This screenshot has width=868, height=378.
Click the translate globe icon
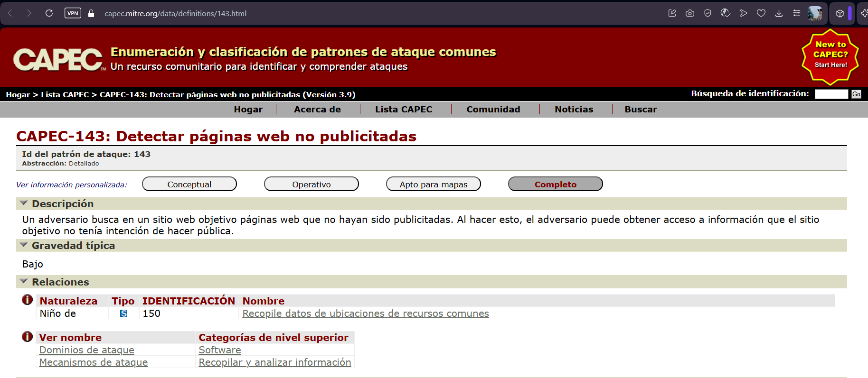[725, 13]
